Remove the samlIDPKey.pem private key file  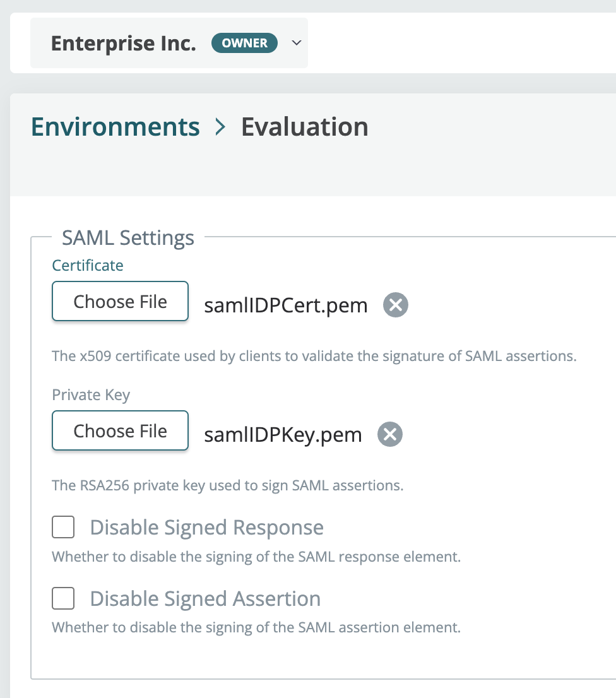pyautogui.click(x=390, y=434)
